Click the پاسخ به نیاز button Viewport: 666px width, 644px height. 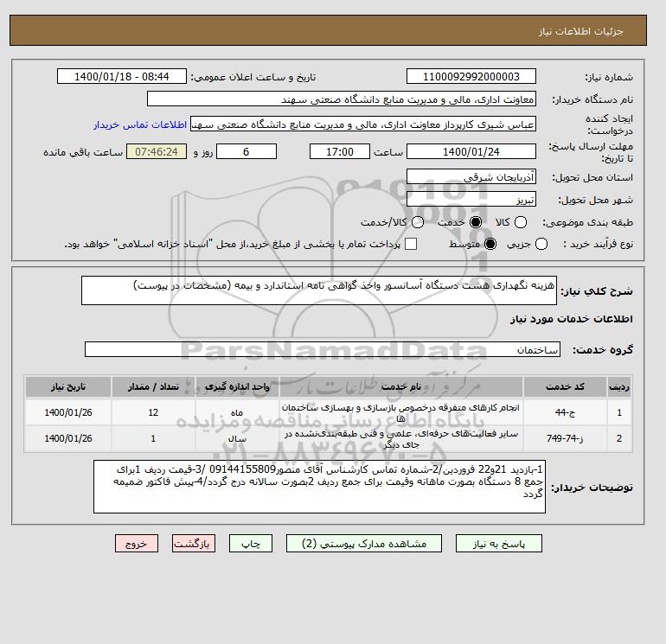point(499,544)
